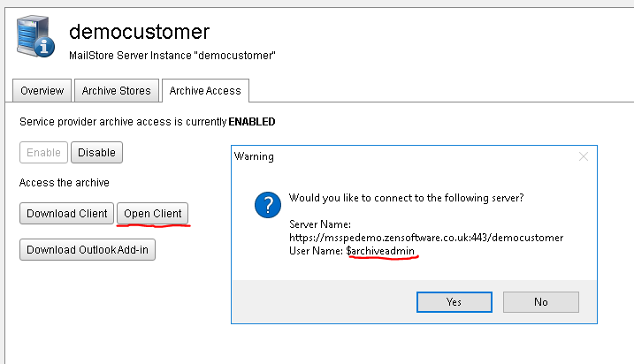Click the 'Access the archive' label
This screenshot has height=364, width=634.
click(x=65, y=183)
